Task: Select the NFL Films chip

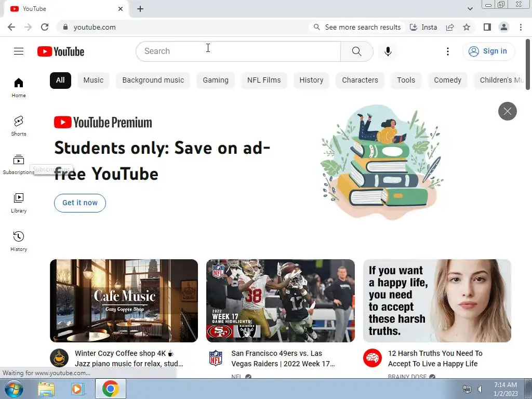Action: coord(264,81)
